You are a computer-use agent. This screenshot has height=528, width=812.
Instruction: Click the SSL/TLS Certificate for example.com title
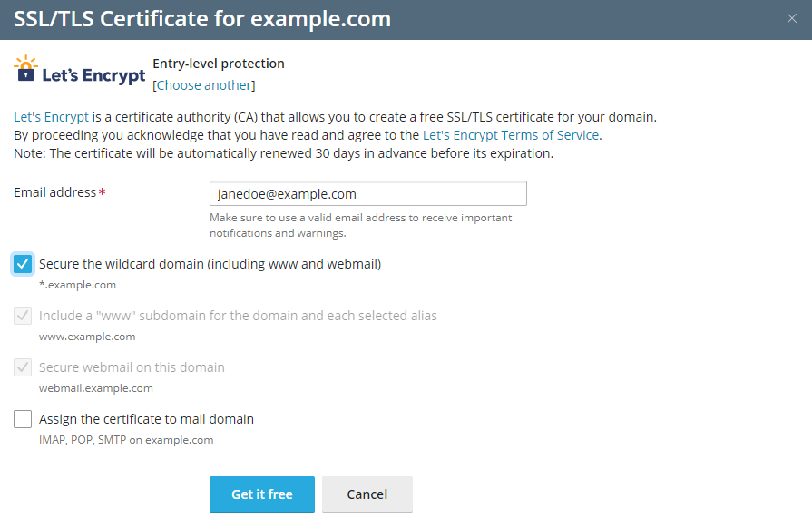[202, 19]
